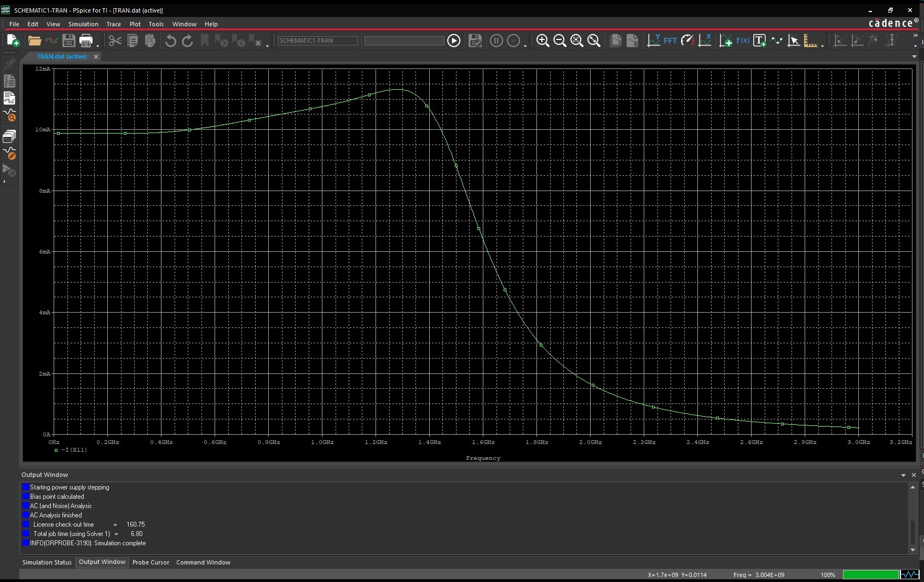Click the empty field beside the run button
Screen dimensions: 924x582
coord(404,41)
